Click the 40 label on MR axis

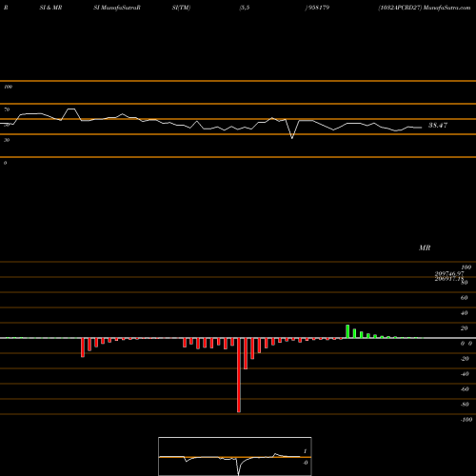click(x=464, y=313)
